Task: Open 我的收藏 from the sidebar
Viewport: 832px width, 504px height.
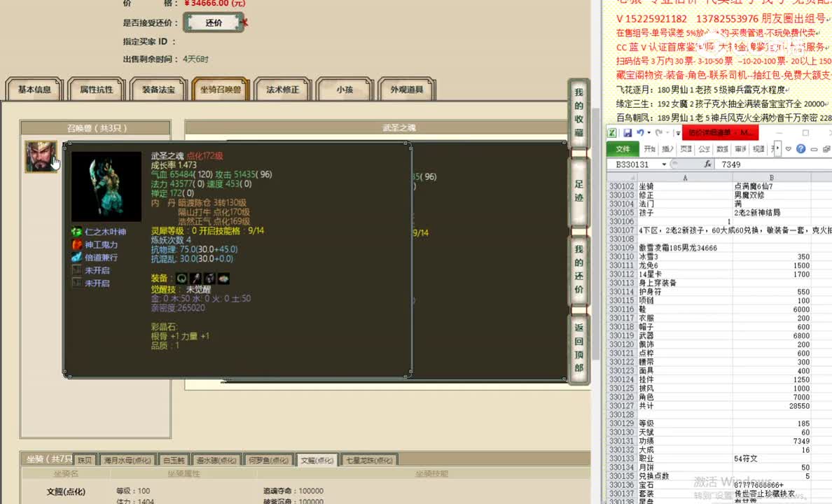Action: (578, 112)
